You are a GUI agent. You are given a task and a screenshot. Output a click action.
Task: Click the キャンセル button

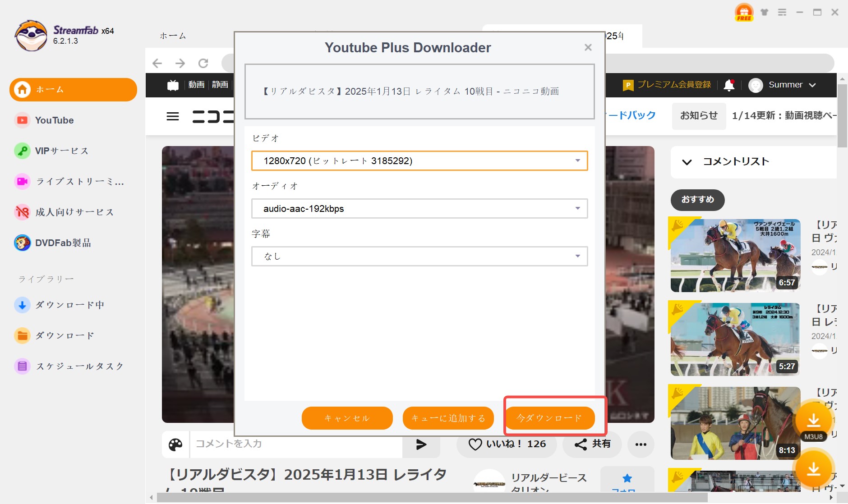coord(347,418)
